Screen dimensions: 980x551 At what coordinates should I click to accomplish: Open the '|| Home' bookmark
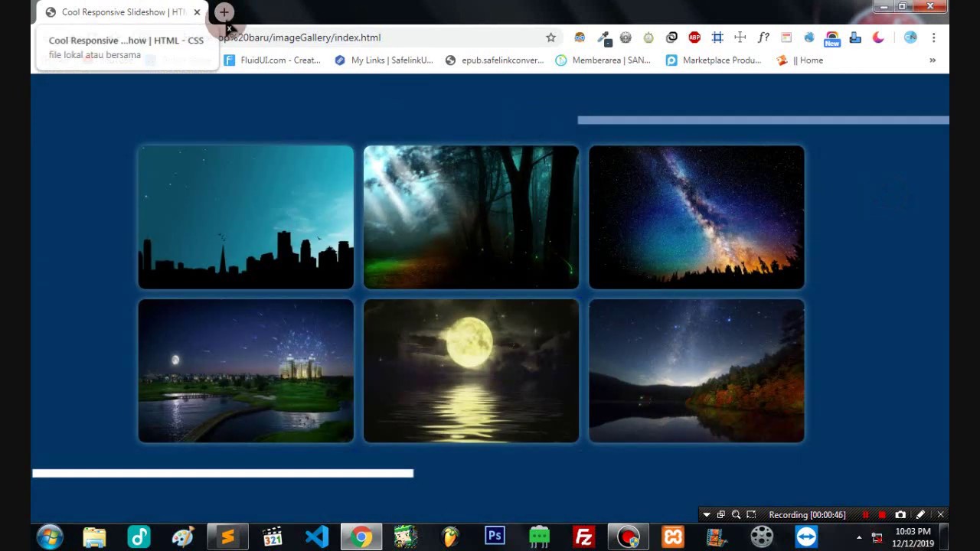pyautogui.click(x=800, y=60)
